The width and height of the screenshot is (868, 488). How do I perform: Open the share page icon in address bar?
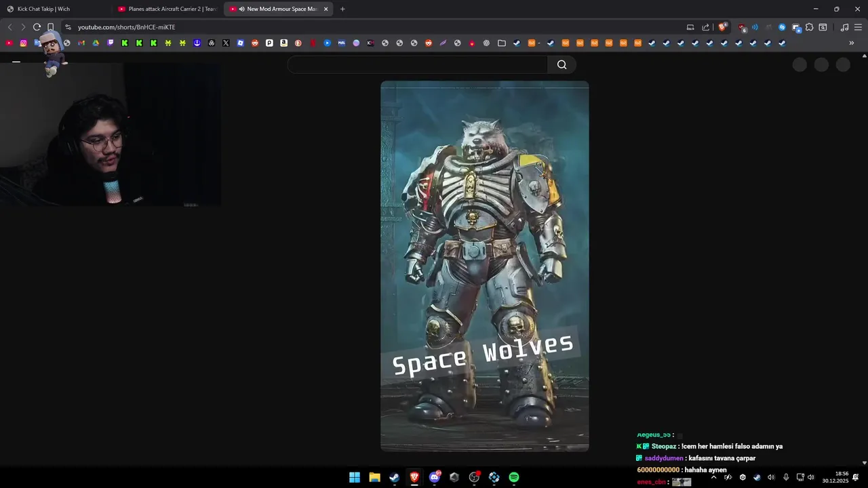pyautogui.click(x=705, y=27)
